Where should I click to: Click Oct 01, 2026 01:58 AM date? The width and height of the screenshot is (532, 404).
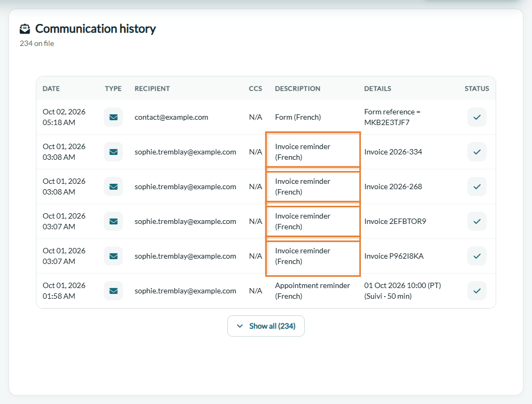click(64, 291)
